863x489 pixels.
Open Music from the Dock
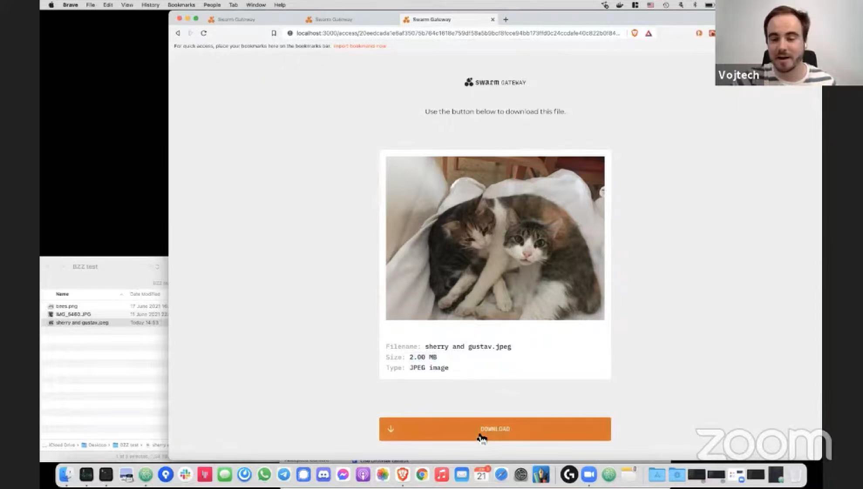[442, 474]
